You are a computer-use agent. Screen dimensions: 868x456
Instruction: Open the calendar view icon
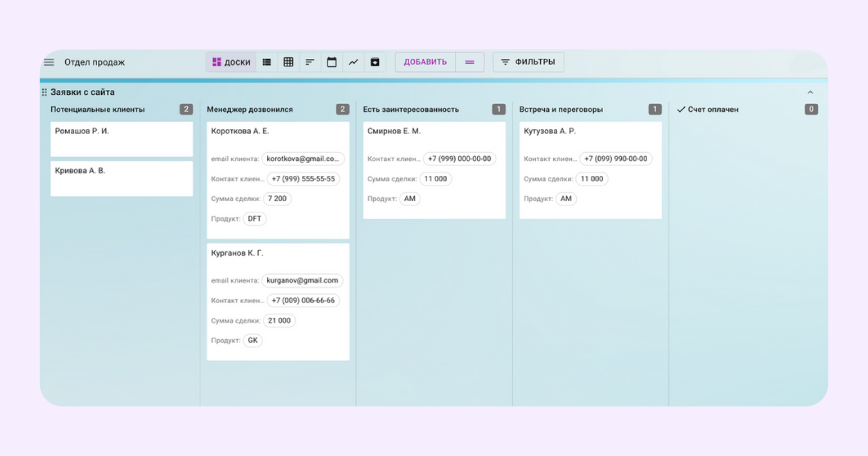pos(332,62)
